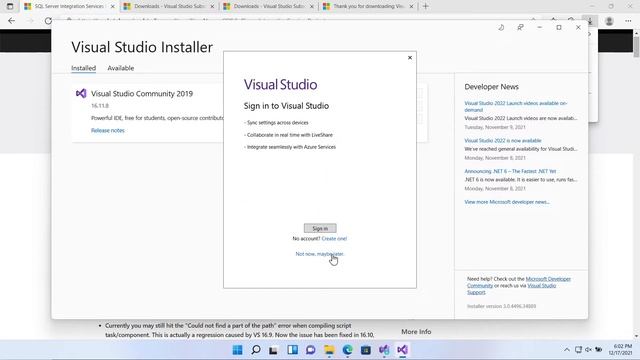Click installer feedback icon in title bar
This screenshot has width=640, height=360.
pyautogui.click(x=520, y=27)
